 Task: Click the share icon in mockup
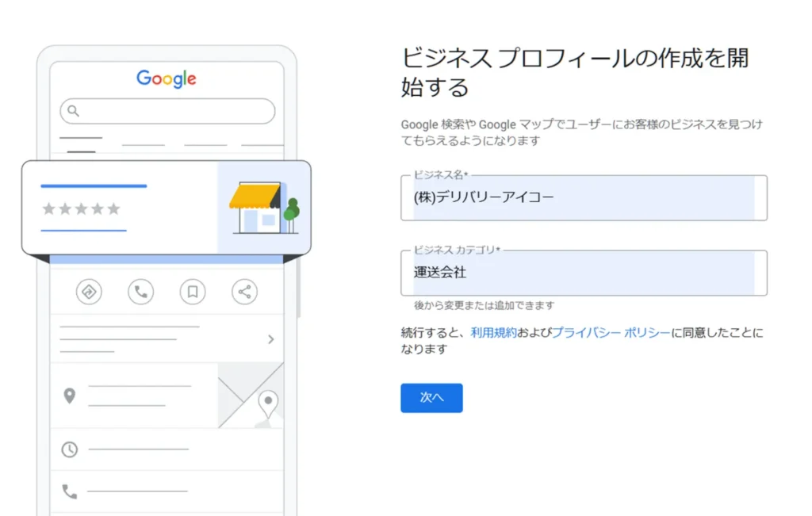click(x=244, y=292)
